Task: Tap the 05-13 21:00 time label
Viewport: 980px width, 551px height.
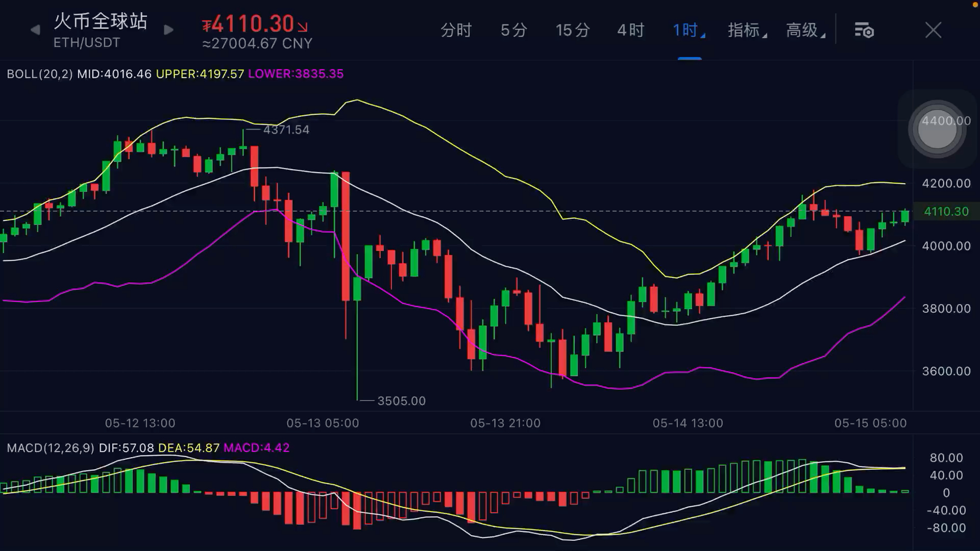Action: point(505,423)
